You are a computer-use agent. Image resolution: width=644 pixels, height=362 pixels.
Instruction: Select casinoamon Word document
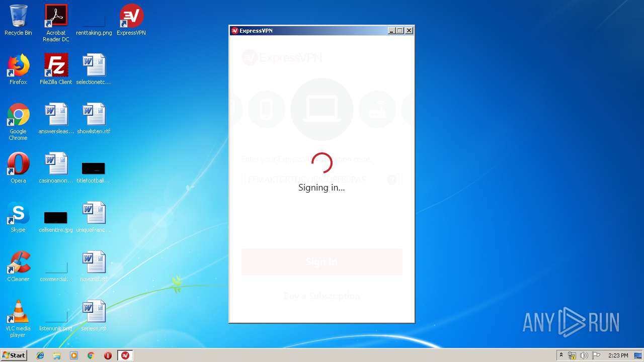coord(56,168)
